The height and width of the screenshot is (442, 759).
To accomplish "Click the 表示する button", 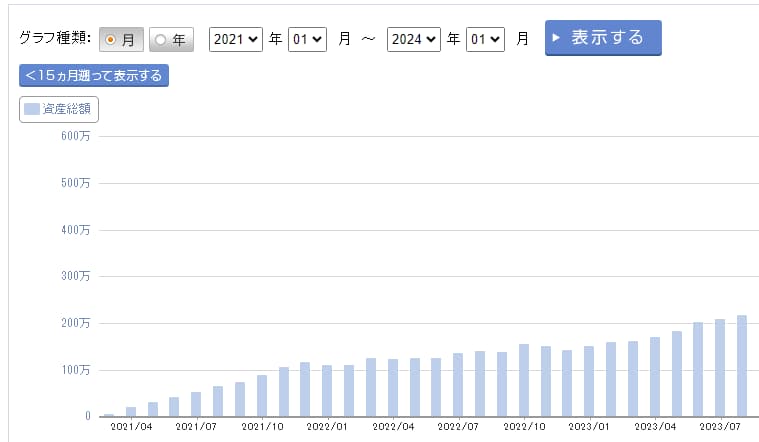I will 602,38.
